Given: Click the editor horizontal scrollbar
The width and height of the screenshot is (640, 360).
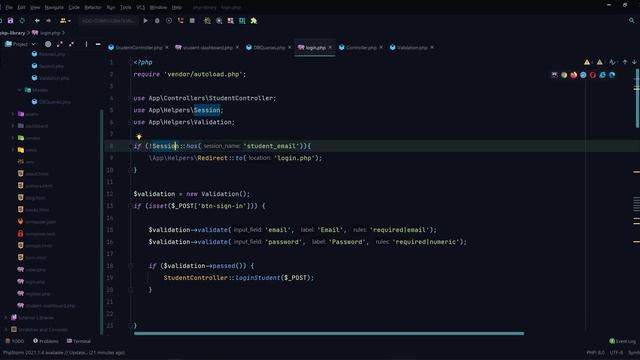Looking at the screenshot, I should pos(329,333).
